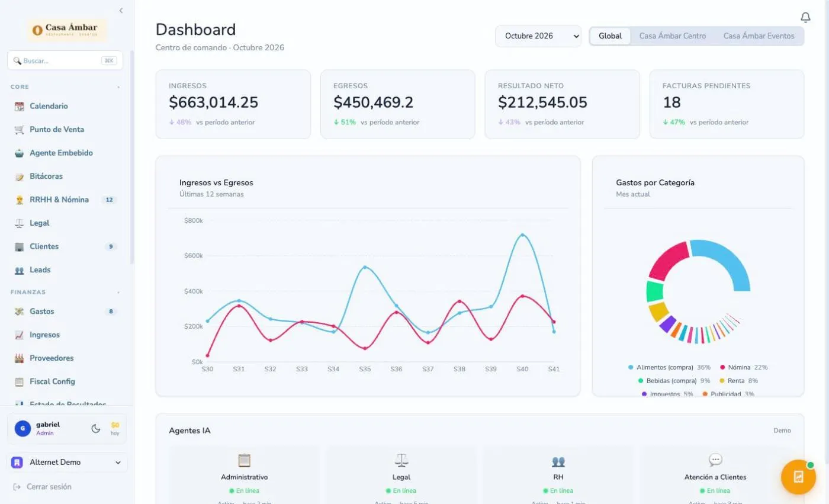Click the Nómina legend color dot
The height and width of the screenshot is (504, 829).
pyautogui.click(x=722, y=368)
